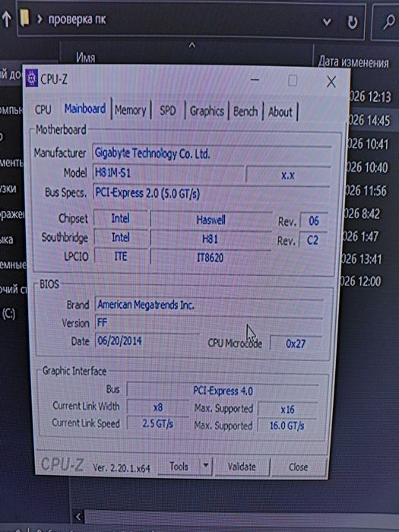Click BIOS Version value 'FF'
The image size is (399, 532).
coord(209,323)
